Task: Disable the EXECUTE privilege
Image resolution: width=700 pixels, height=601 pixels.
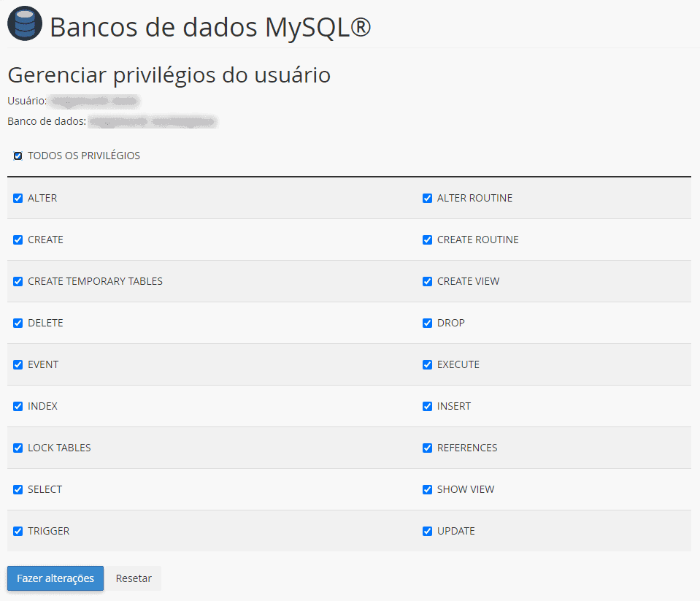Action: pos(427,364)
